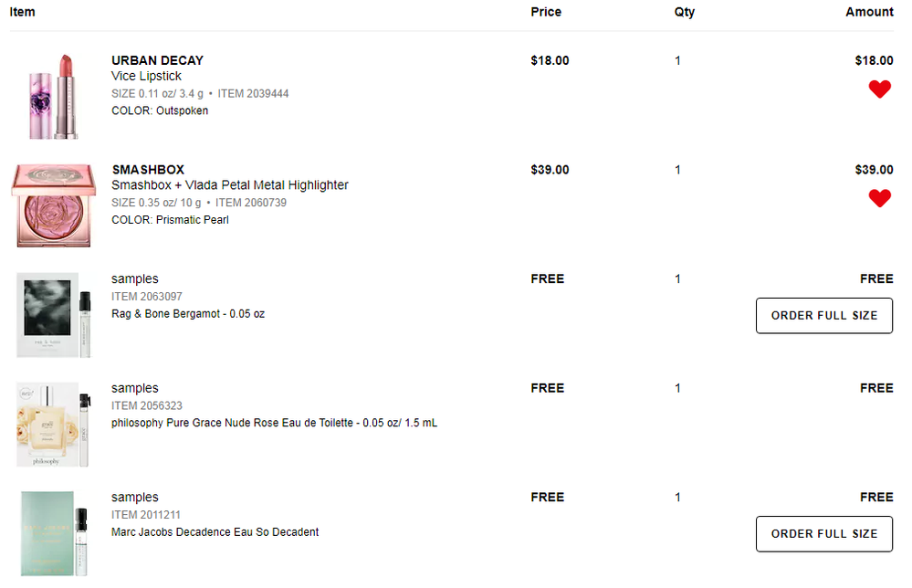This screenshot has width=912, height=588.
Task: Open URBAN DECAY brand link
Action: [x=157, y=60]
